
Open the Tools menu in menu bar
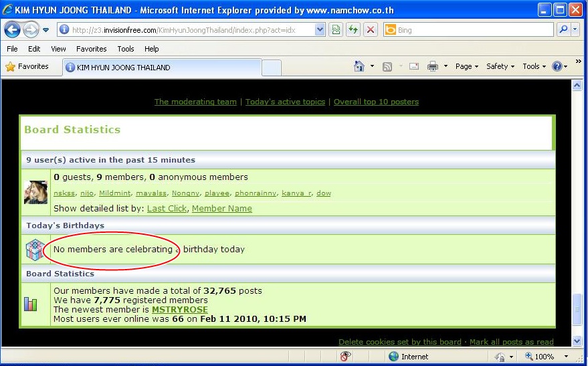click(125, 49)
